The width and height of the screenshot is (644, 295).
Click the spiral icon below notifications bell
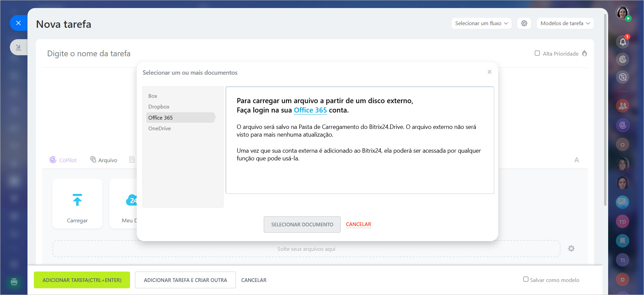(623, 59)
